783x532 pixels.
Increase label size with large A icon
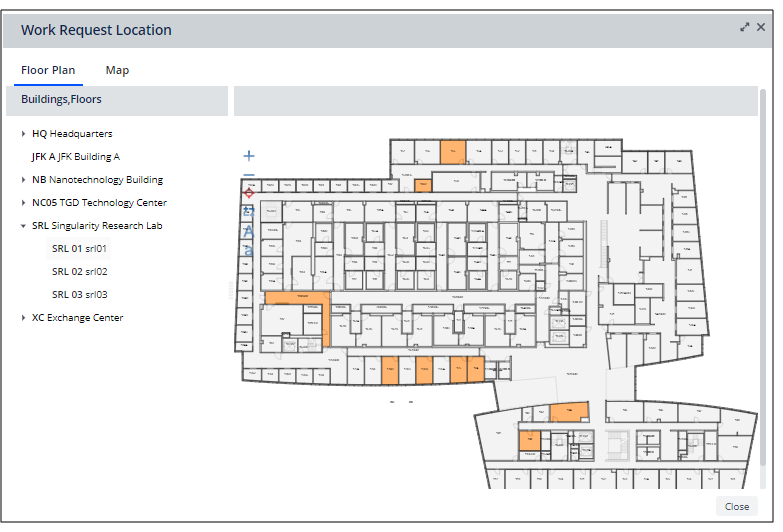pyautogui.click(x=249, y=231)
